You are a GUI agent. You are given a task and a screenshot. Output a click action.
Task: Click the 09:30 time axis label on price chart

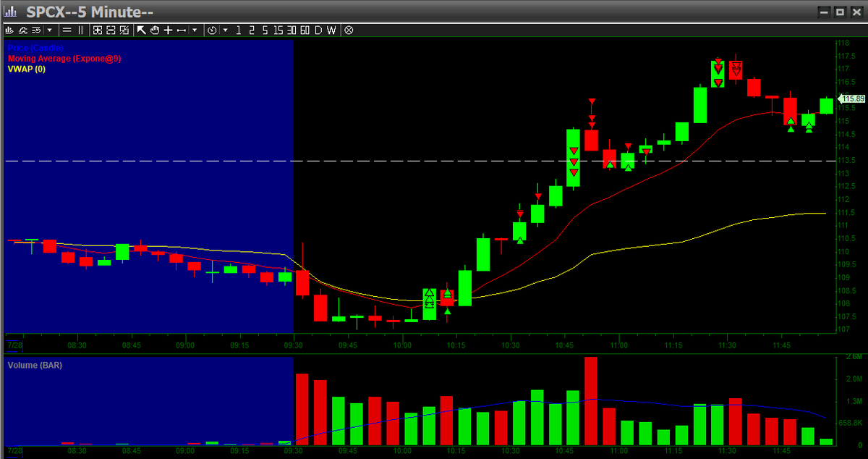coord(294,345)
